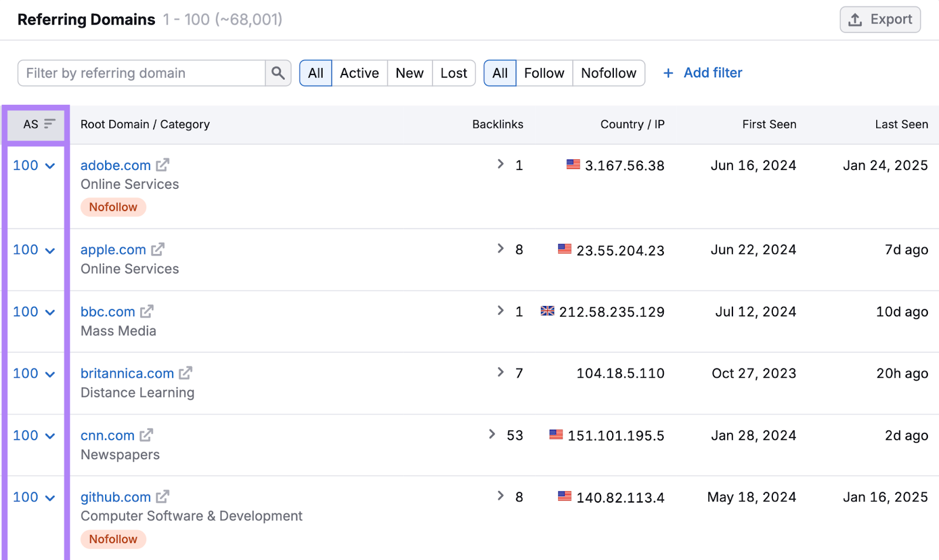Select the Active filter option
The image size is (939, 560).
tap(359, 73)
